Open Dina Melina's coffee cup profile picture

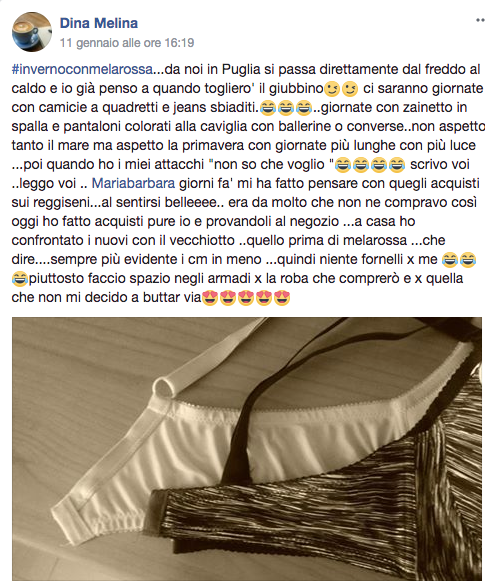pyautogui.click(x=32, y=31)
